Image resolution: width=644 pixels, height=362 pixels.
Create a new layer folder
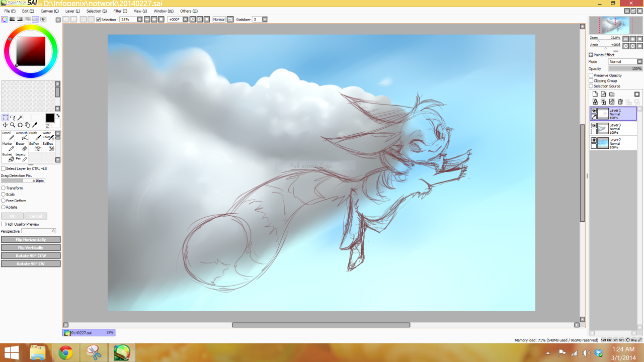pos(612,94)
